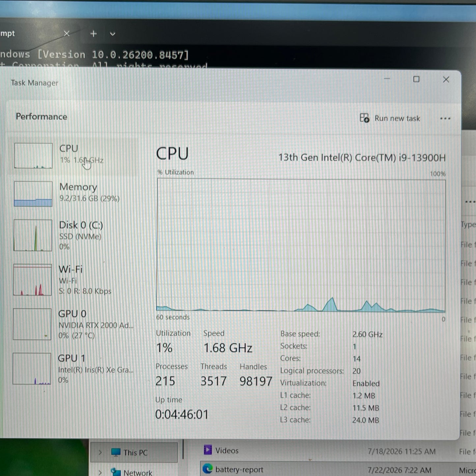
Task: Click the Task Manager title text
Action: 35,83
